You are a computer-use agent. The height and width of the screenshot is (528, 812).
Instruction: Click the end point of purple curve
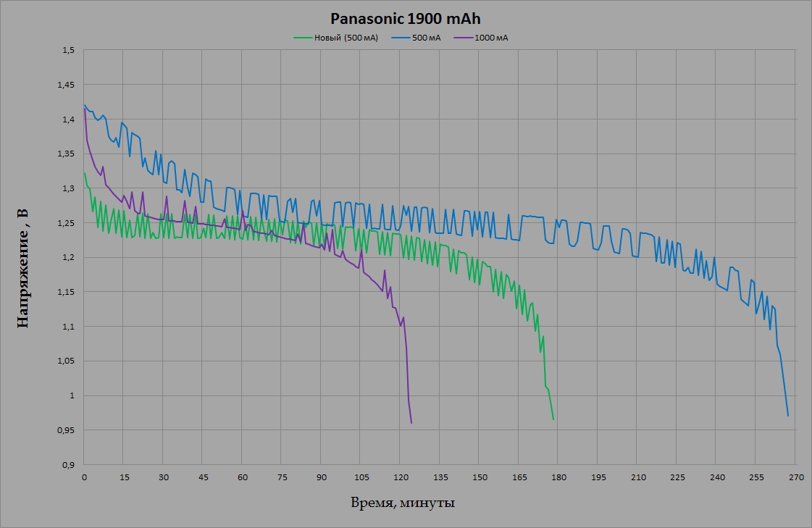click(x=411, y=422)
